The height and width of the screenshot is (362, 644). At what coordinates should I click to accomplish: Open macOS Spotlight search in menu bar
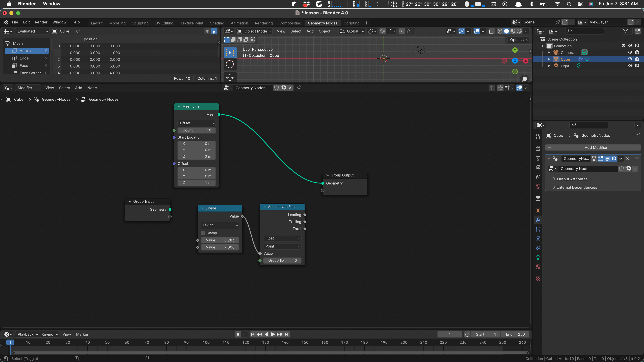tap(569, 4)
